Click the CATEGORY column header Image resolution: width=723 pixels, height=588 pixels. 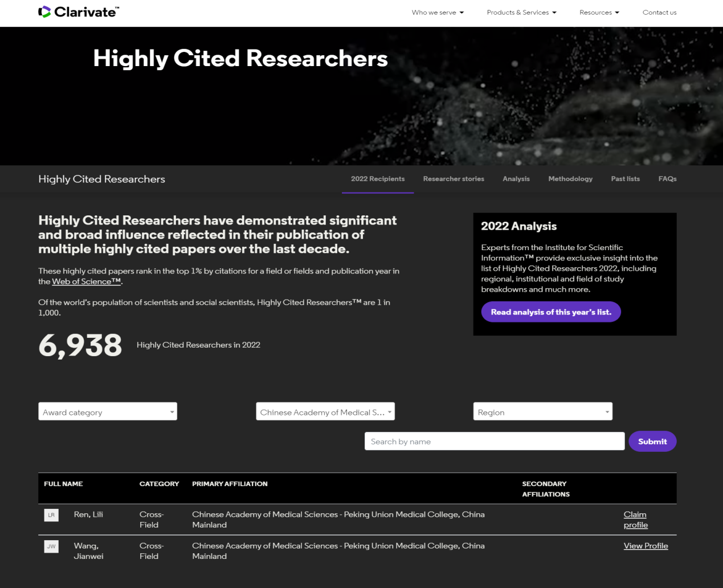pyautogui.click(x=159, y=484)
